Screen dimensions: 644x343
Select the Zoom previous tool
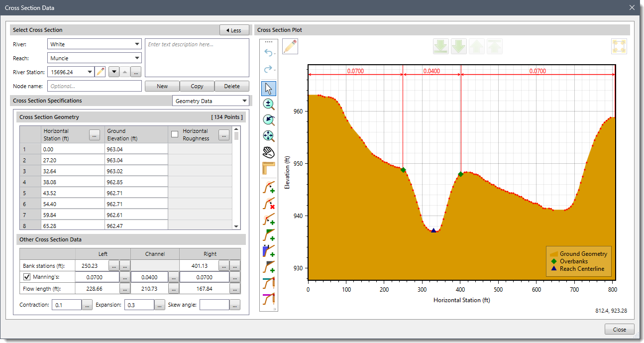[269, 120]
